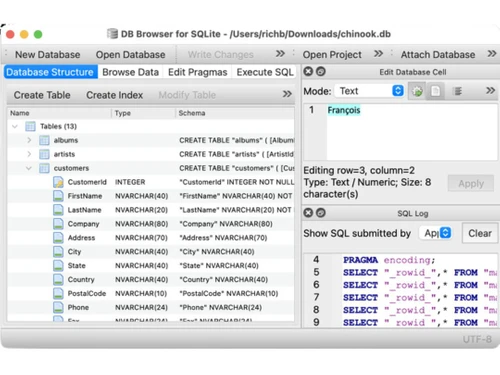The image size is (500, 375).
Task: Sort by the Name column header
Action: click(x=59, y=113)
